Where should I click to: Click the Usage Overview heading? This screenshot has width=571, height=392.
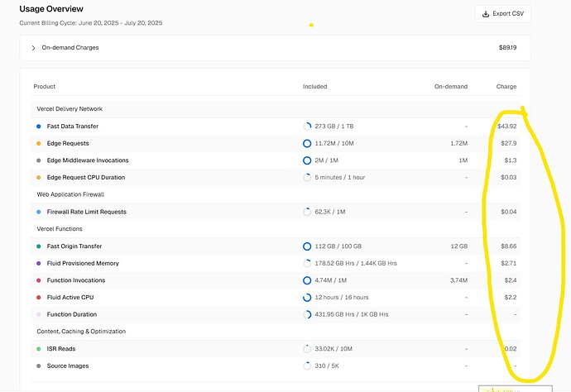[x=51, y=9]
